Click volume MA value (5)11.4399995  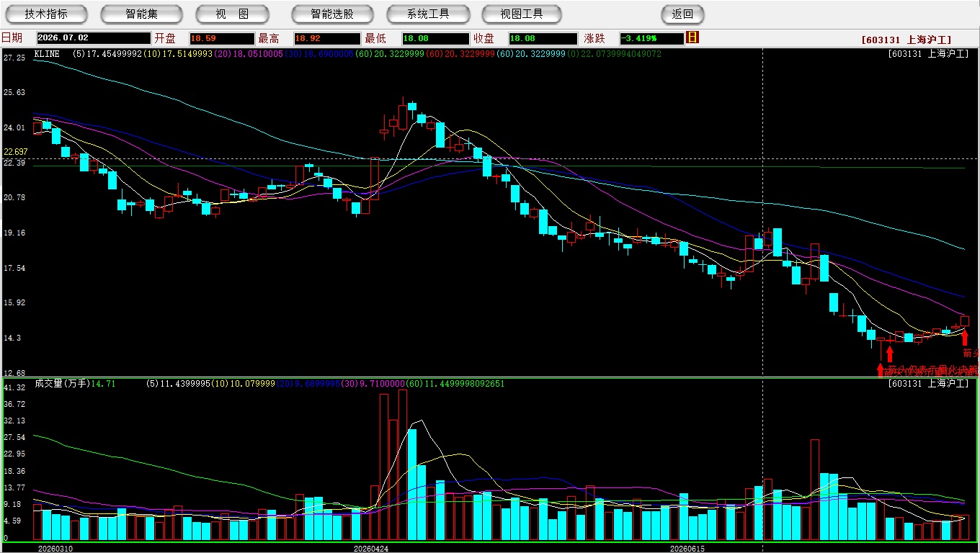[x=179, y=384]
